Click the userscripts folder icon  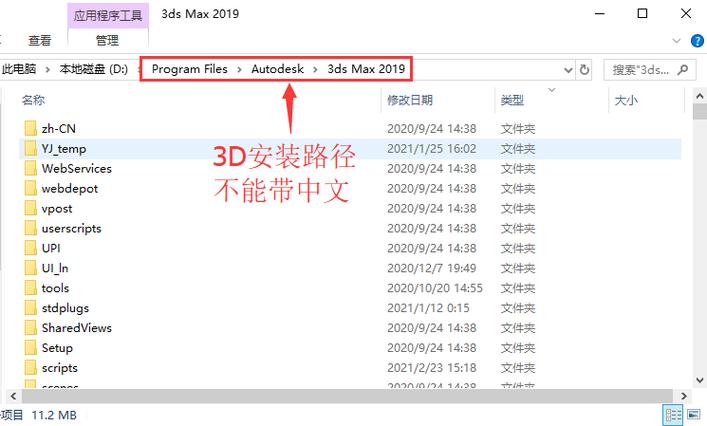click(x=31, y=228)
